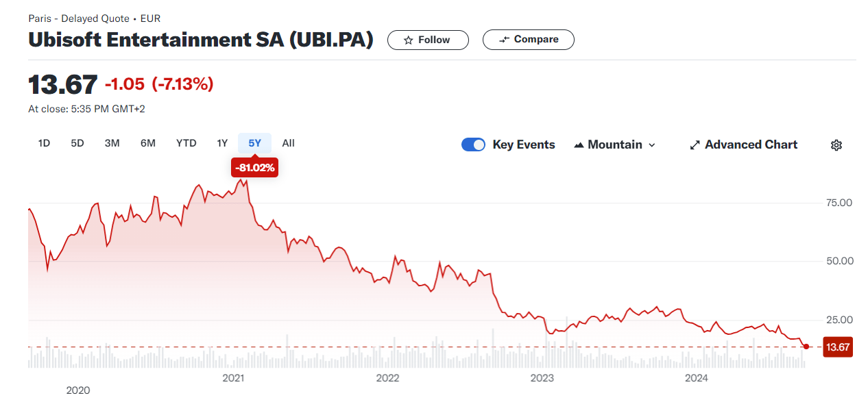This screenshot has height=402, width=868.
Task: Follow Ubisoft Entertainment stock
Action: point(428,40)
